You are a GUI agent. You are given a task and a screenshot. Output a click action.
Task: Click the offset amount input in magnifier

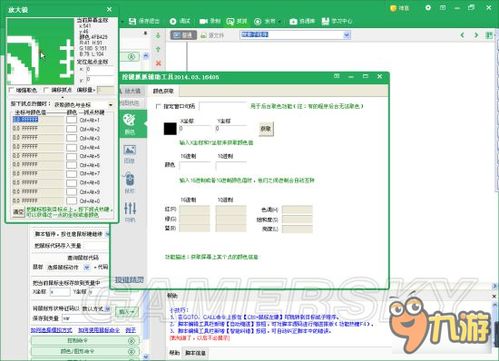[105, 90]
